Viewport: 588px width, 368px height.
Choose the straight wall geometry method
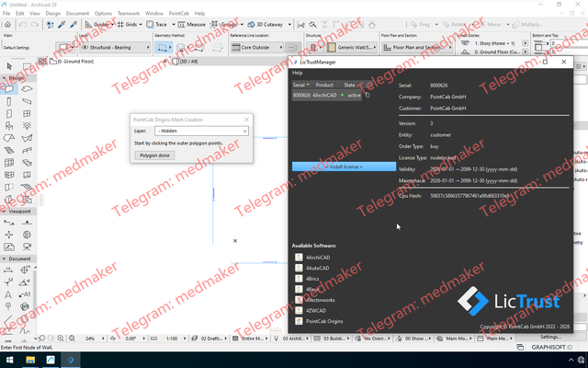tap(163, 48)
